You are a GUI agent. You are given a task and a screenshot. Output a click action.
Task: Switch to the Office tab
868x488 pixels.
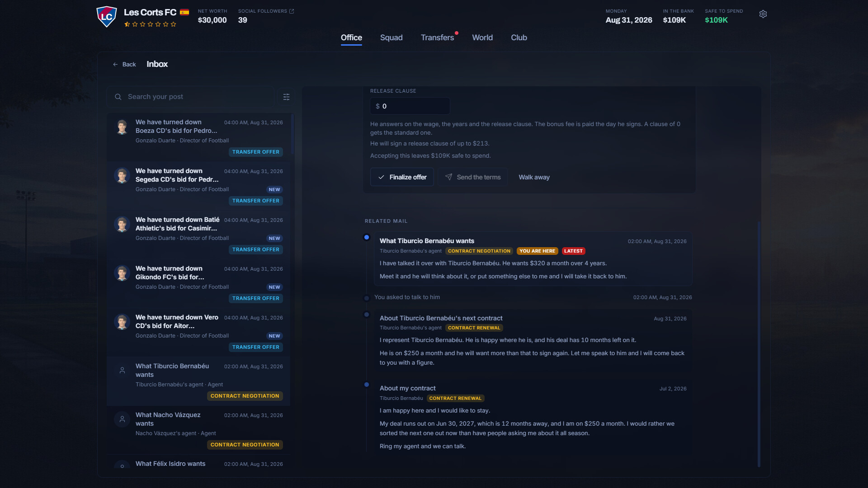pyautogui.click(x=351, y=38)
